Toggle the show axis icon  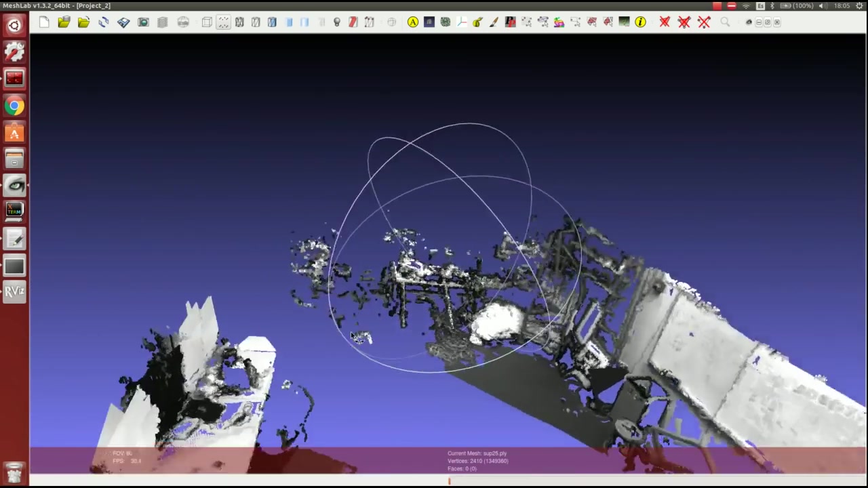[x=391, y=22]
